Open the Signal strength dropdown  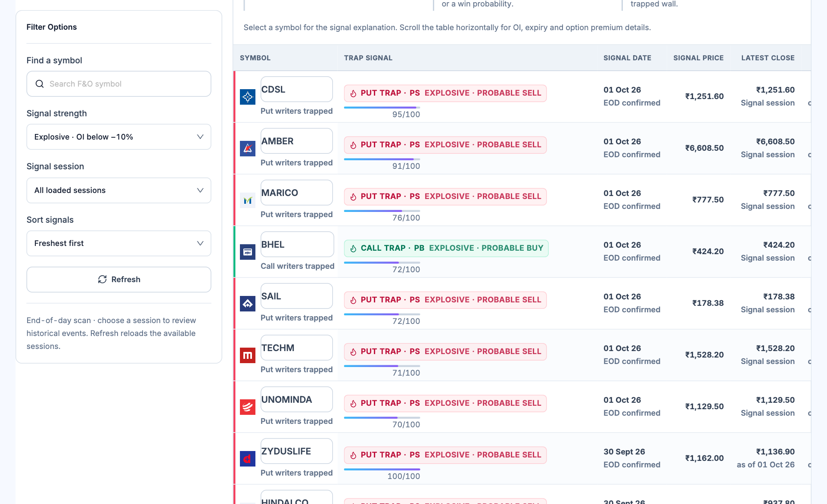tap(119, 137)
